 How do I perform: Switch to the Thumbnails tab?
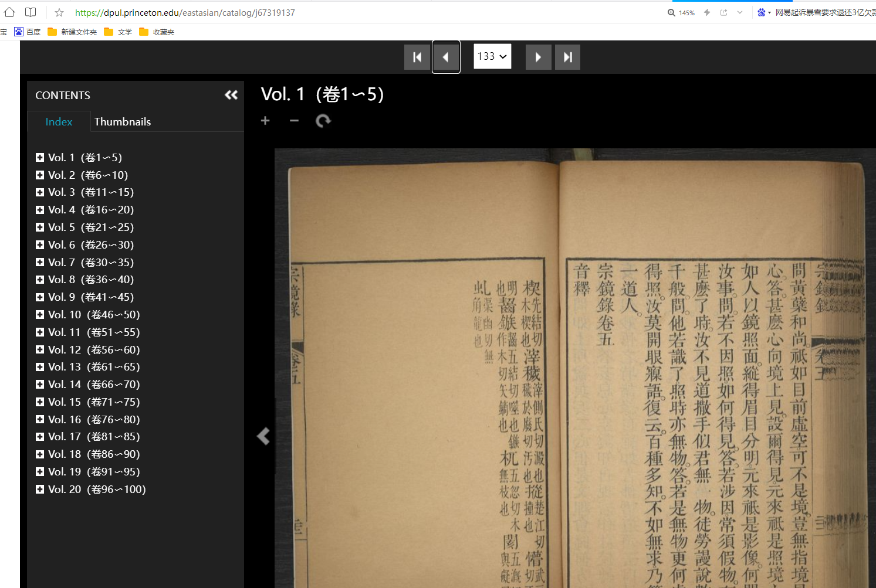tap(123, 122)
